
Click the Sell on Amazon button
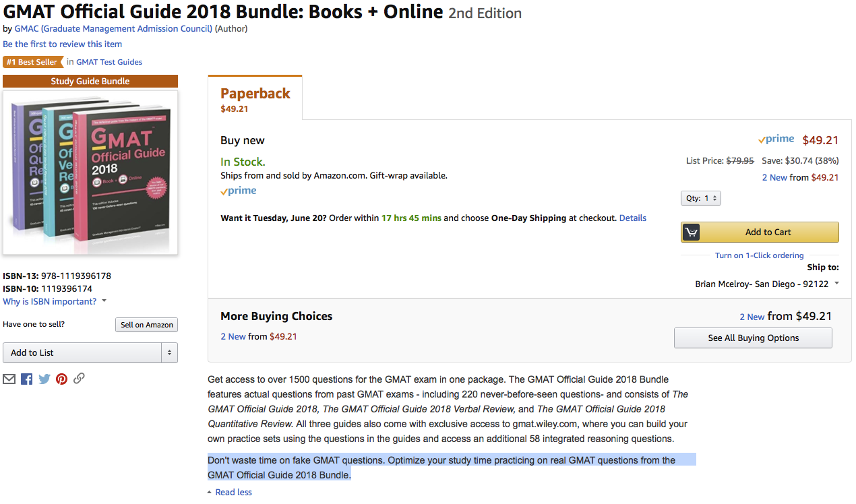tap(146, 325)
